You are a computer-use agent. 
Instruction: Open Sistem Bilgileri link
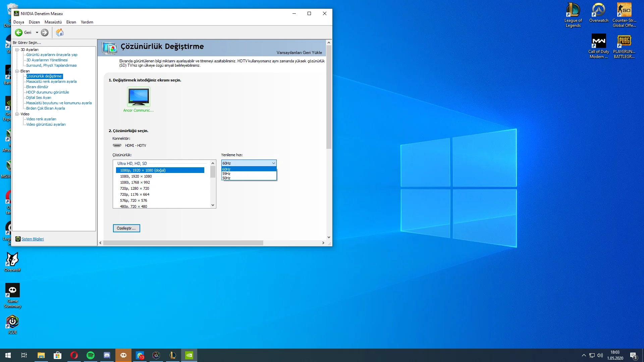(33, 239)
